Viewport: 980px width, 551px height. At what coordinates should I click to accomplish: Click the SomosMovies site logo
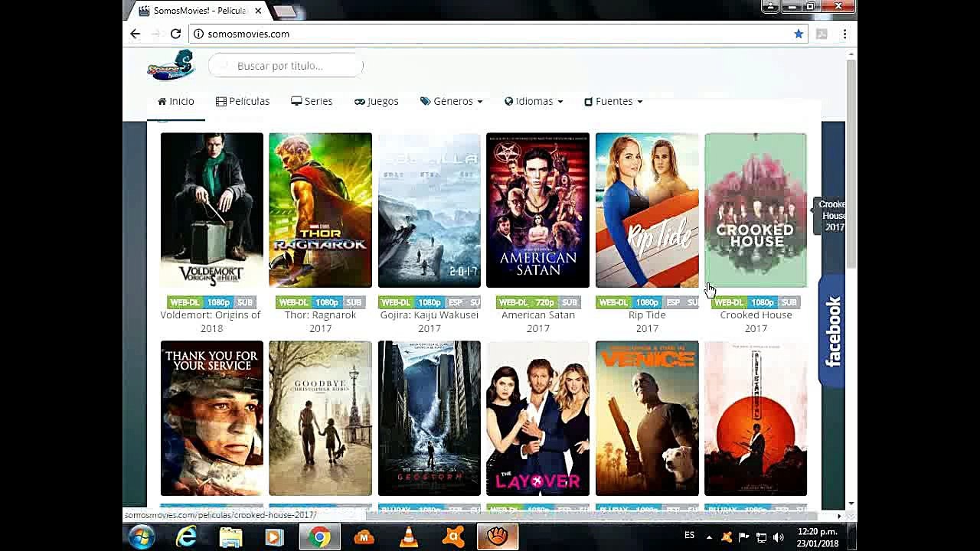pyautogui.click(x=171, y=66)
